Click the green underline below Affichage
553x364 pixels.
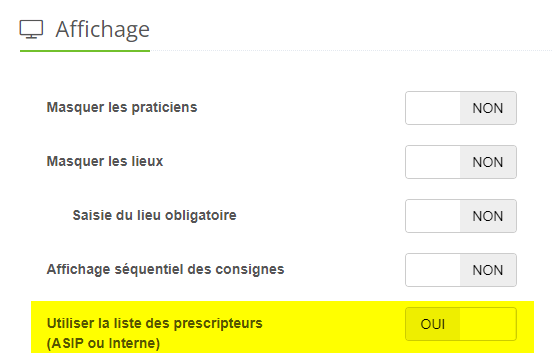click(85, 51)
